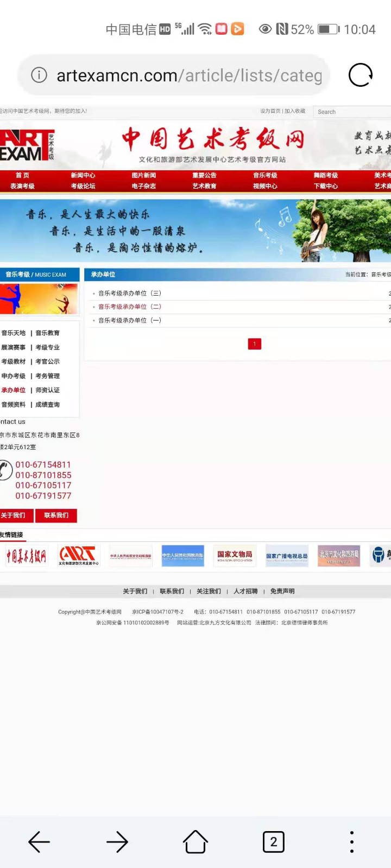Open 北京市文化和旅游局 friend link logo
Viewport: 391px width, 868px height.
[339, 556]
